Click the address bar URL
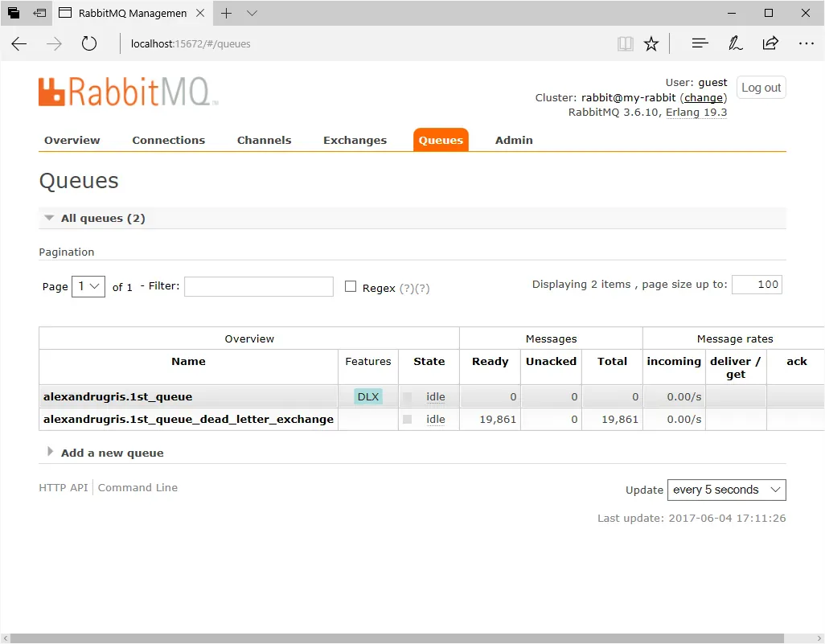This screenshot has width=825, height=644. click(x=191, y=43)
